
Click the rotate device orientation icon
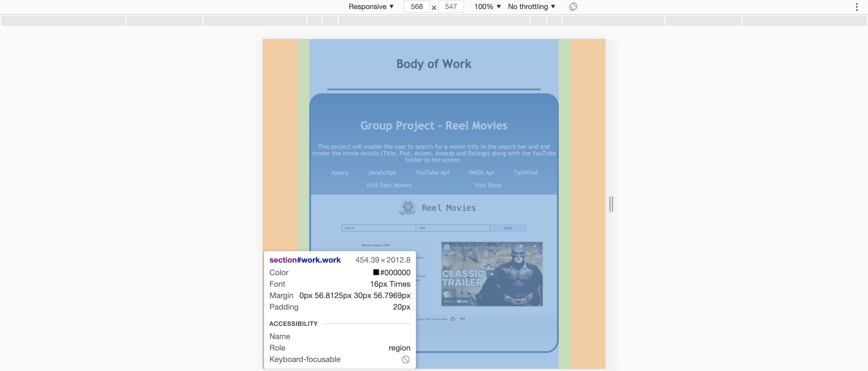573,7
